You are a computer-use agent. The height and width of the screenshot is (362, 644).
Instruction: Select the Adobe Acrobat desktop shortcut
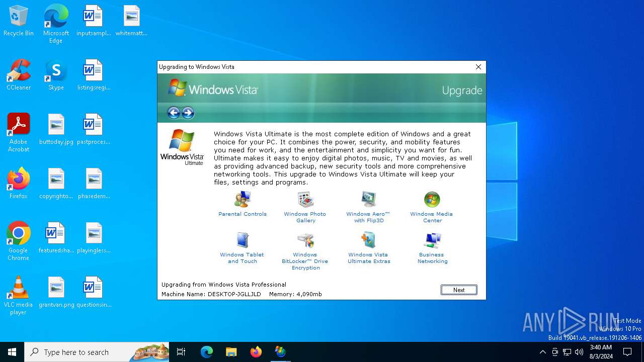(19, 133)
